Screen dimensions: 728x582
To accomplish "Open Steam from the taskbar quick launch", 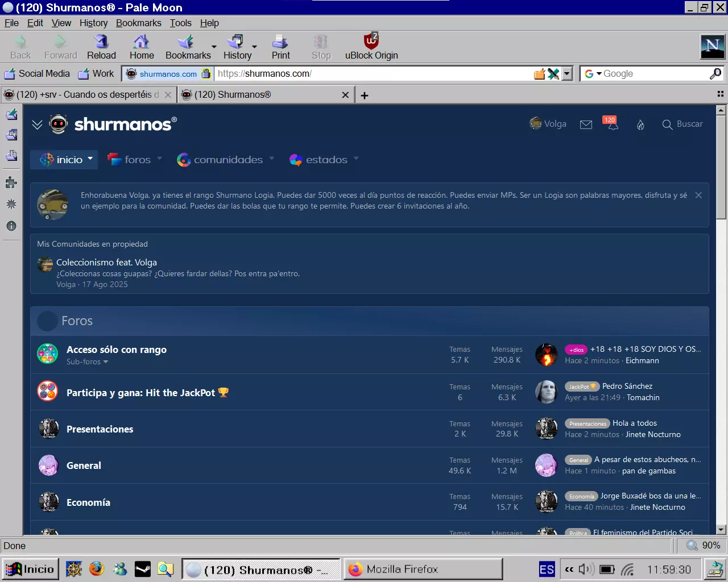I will 143,569.
